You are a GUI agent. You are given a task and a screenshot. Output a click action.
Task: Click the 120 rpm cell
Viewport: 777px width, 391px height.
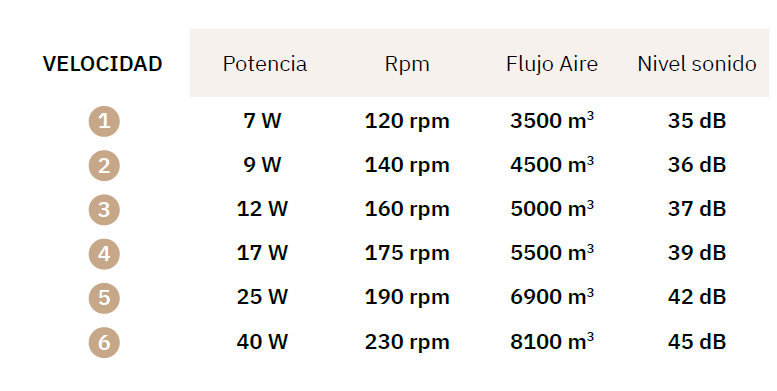407,121
